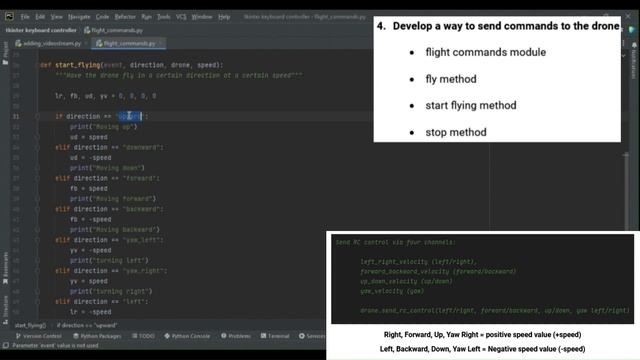Open the Help menu
This screenshot has height=360, width=640.
[x=224, y=17]
